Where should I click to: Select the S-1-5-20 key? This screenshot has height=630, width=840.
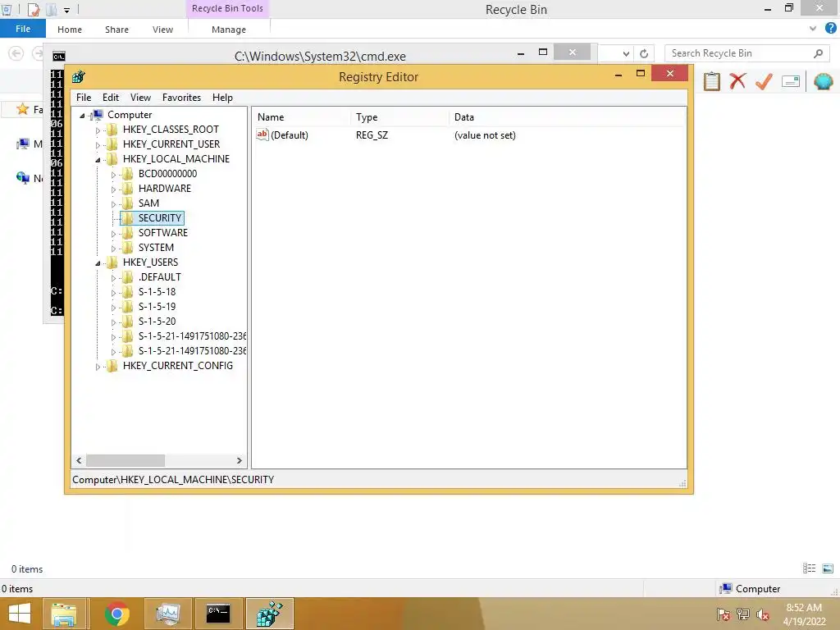(157, 322)
